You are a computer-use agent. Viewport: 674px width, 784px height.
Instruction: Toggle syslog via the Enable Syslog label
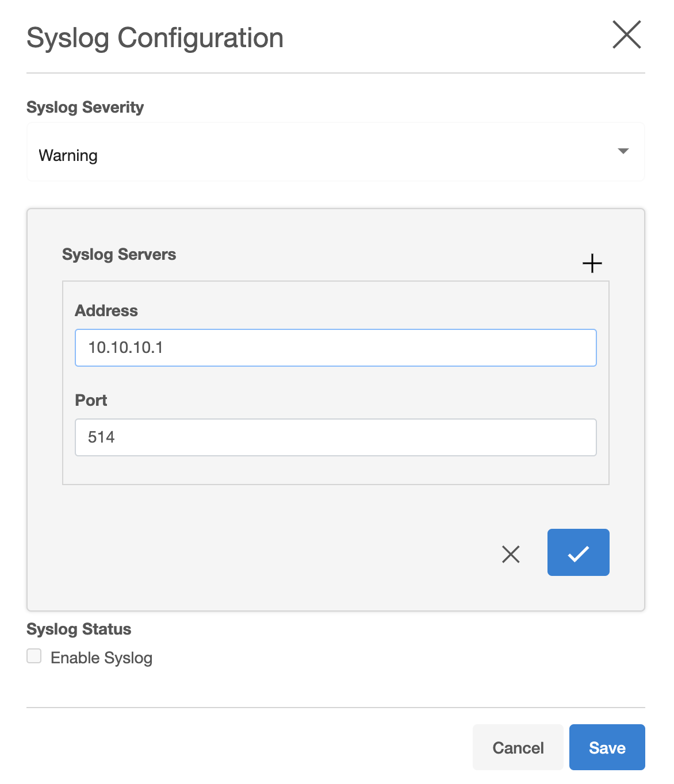point(101,658)
